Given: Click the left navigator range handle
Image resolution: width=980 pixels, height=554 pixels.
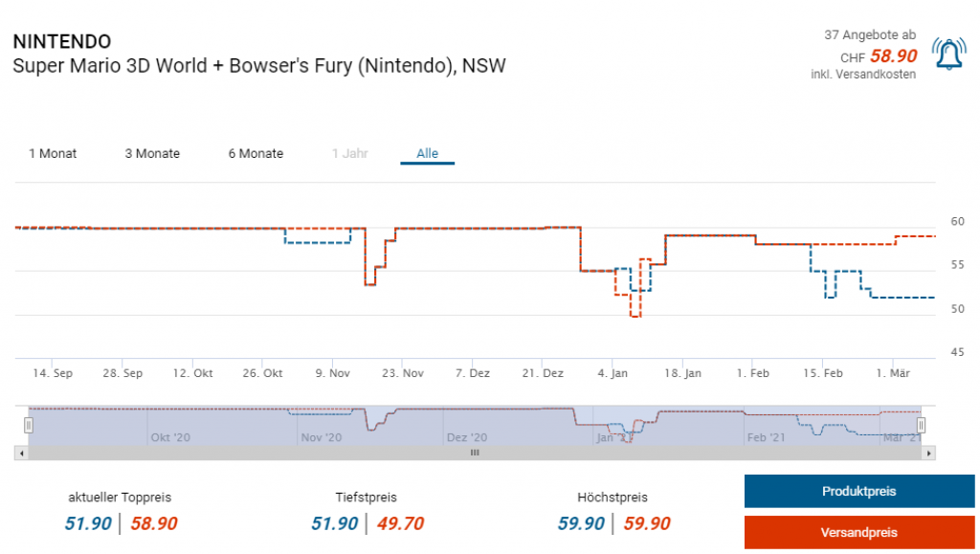Looking at the screenshot, I should click(x=29, y=425).
